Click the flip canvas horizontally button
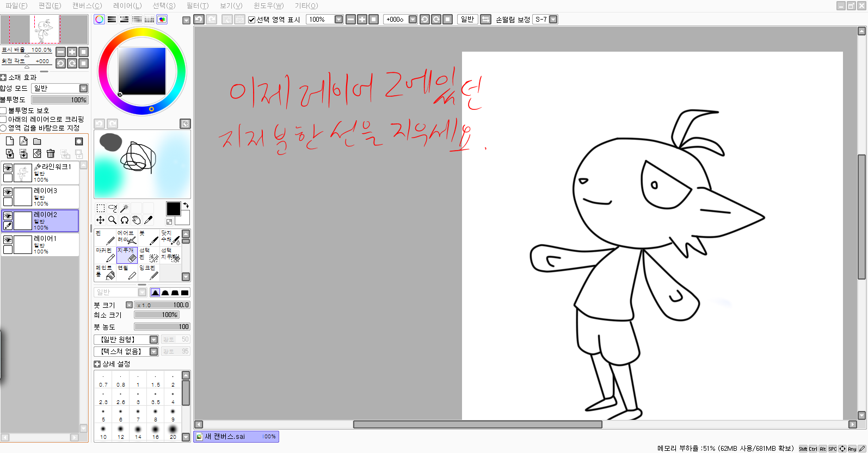Viewport: 868px width, 453px height. 486,20
